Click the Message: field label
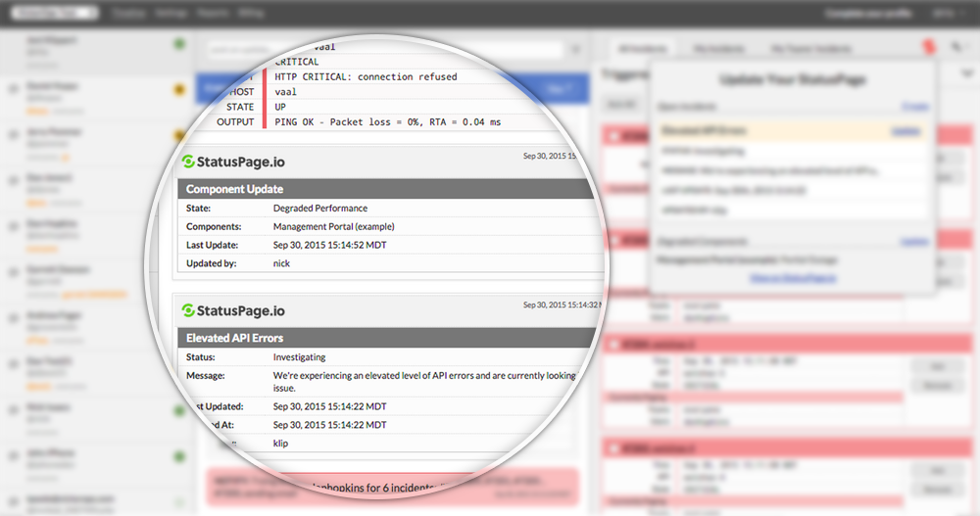Screen dimensions: 980x516 pos(206,375)
